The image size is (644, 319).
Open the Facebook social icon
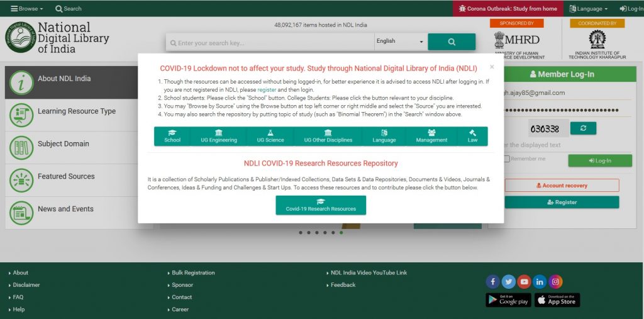click(x=493, y=282)
